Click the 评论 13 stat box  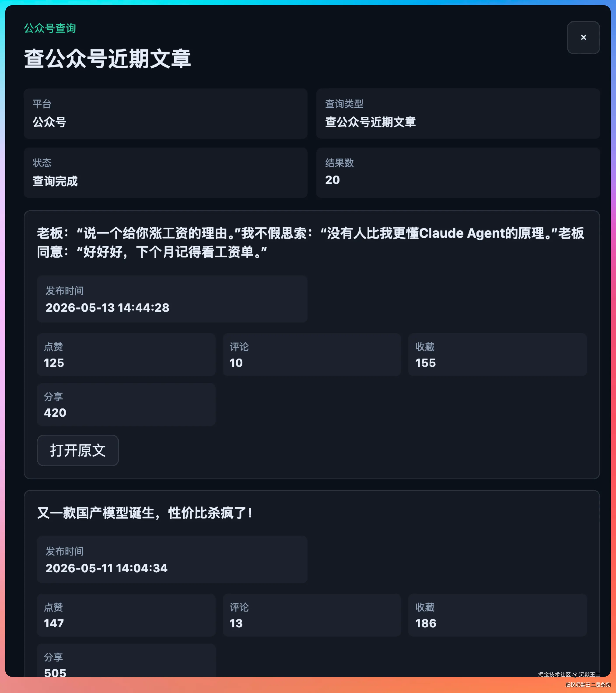click(312, 615)
